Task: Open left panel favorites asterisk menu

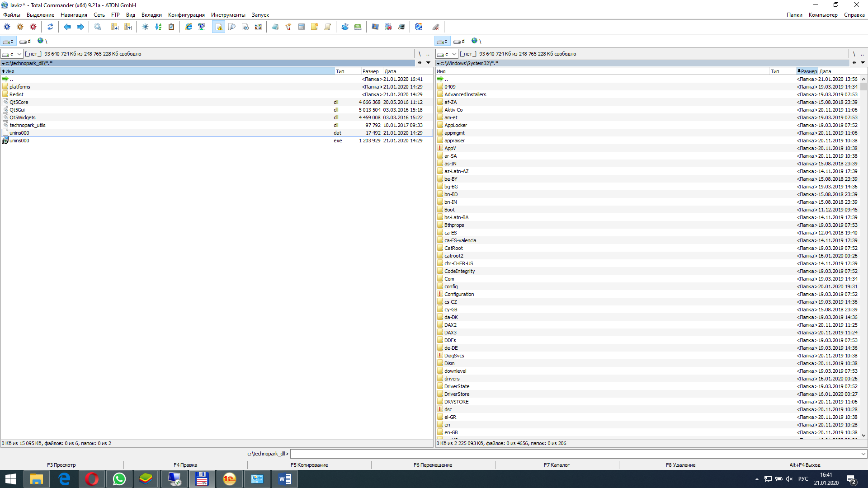Action: [x=420, y=63]
